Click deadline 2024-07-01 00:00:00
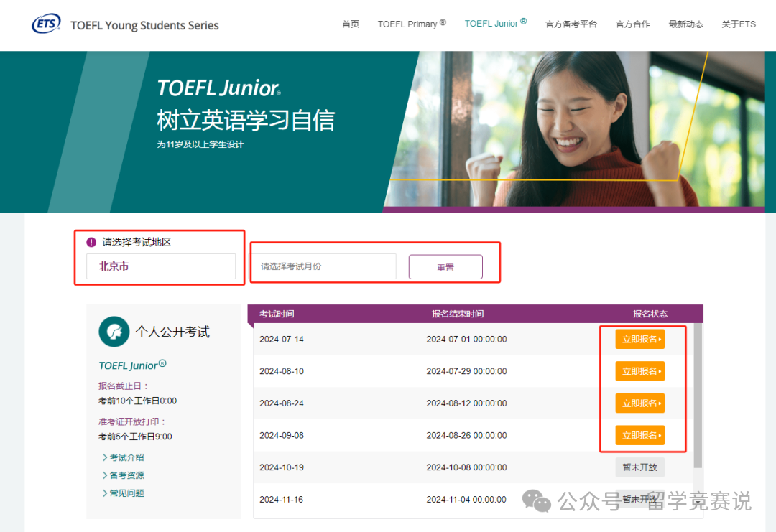The height and width of the screenshot is (532, 776). pyautogui.click(x=467, y=339)
